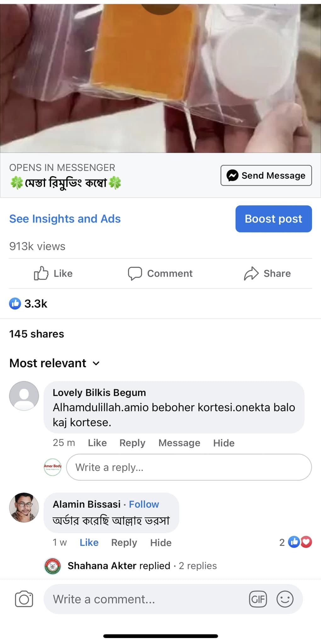This screenshot has height=644, width=321.
Task: Hide Lovely Bilkis Begum's comment
Action: pos(224,443)
